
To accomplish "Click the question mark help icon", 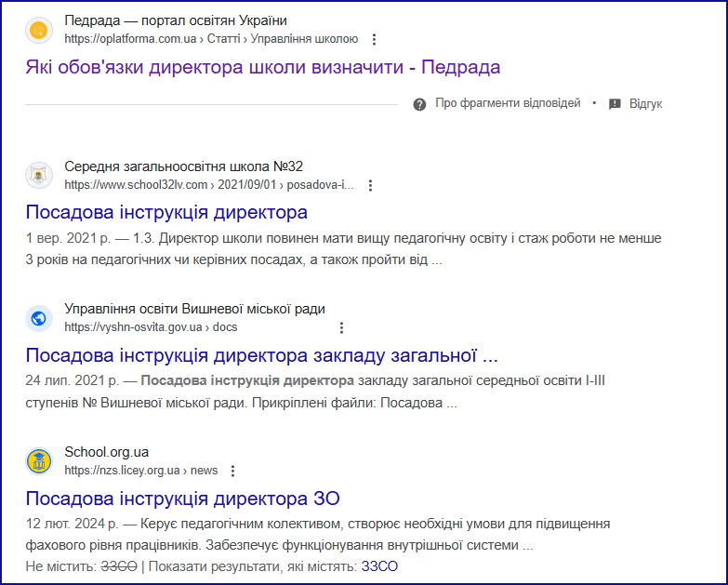I will 419,104.
